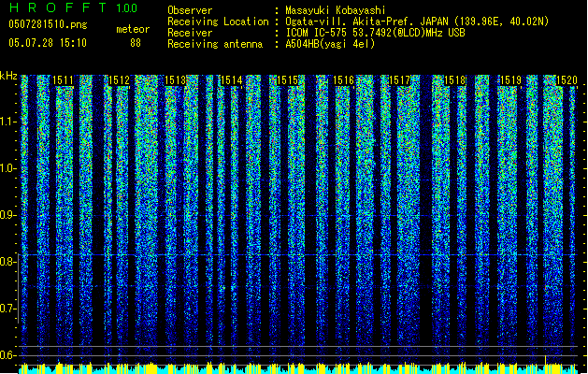
Task: Click the 1513 time marker
Action: pyautogui.click(x=175, y=80)
